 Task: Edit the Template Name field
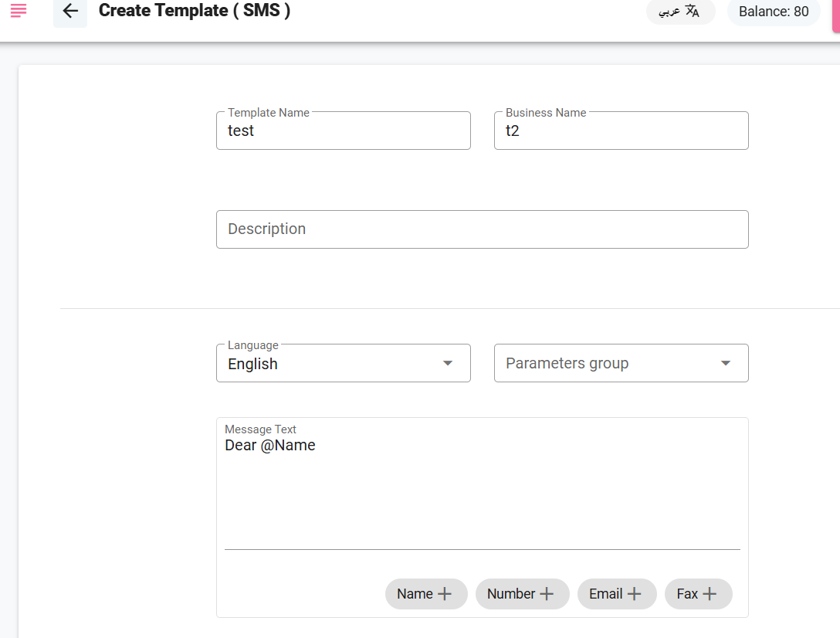(x=344, y=131)
